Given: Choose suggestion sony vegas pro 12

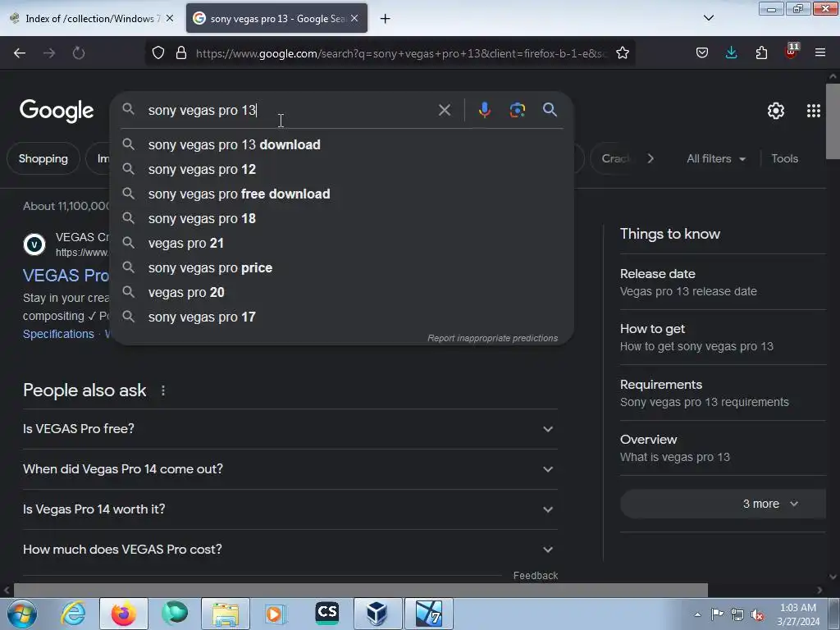Looking at the screenshot, I should [342, 169].
